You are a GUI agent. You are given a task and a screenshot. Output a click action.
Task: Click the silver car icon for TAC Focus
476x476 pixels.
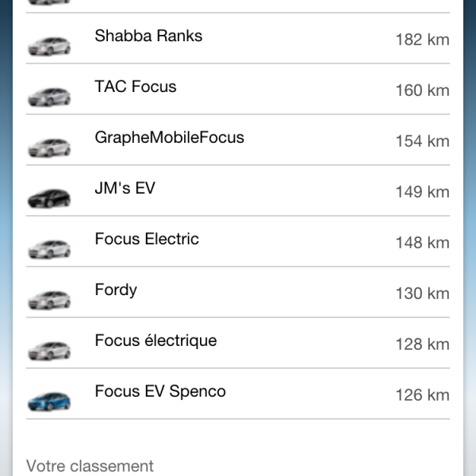coord(49,96)
